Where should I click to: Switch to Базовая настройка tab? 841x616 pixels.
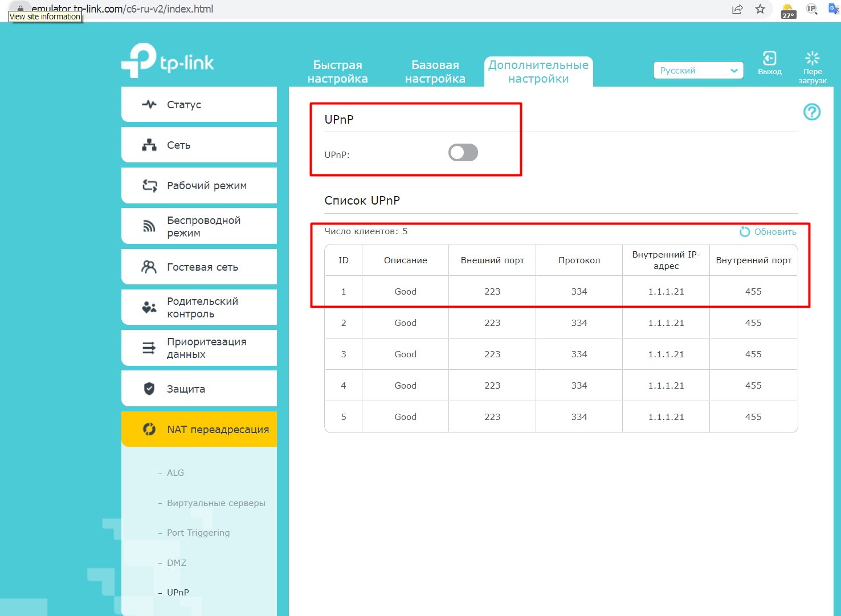(x=435, y=72)
